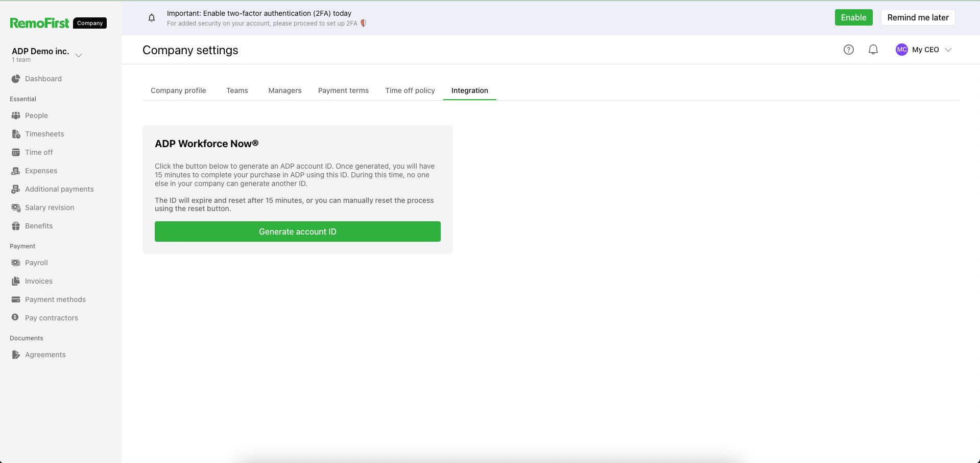
Task: Open the Managers tab
Action: click(285, 90)
